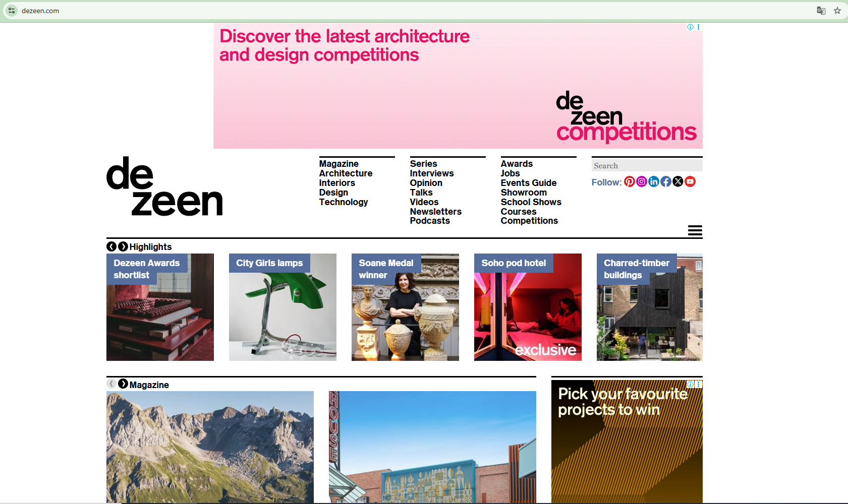Open Dezeen Pinterest profile icon
The height and width of the screenshot is (504, 848).
click(x=630, y=181)
